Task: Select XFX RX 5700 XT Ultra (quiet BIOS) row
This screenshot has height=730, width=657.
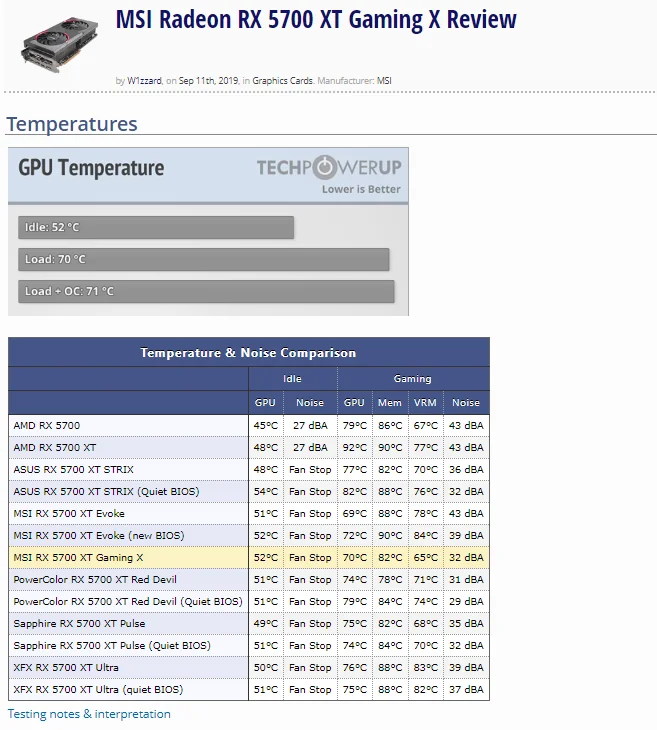Action: (249, 689)
